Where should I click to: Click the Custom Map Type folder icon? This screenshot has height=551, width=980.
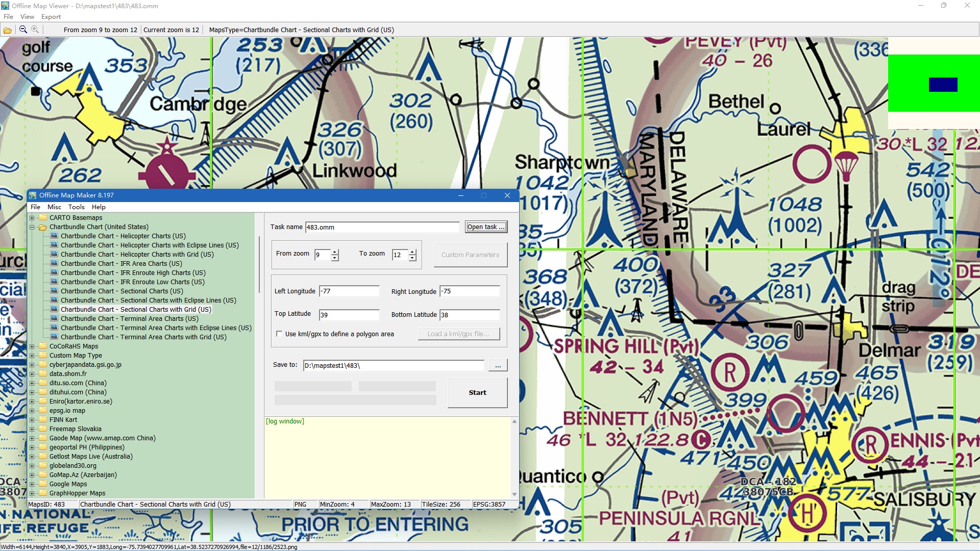click(x=43, y=356)
